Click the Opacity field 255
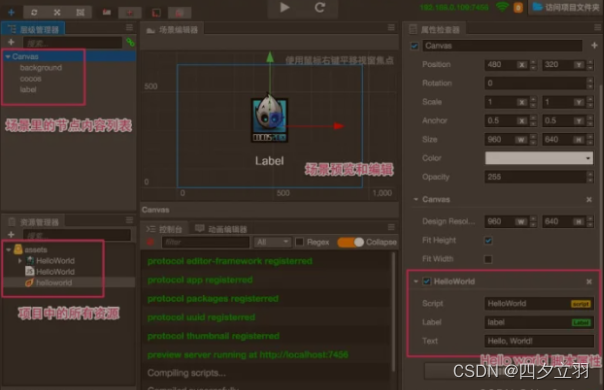The height and width of the screenshot is (390, 604). point(535,177)
